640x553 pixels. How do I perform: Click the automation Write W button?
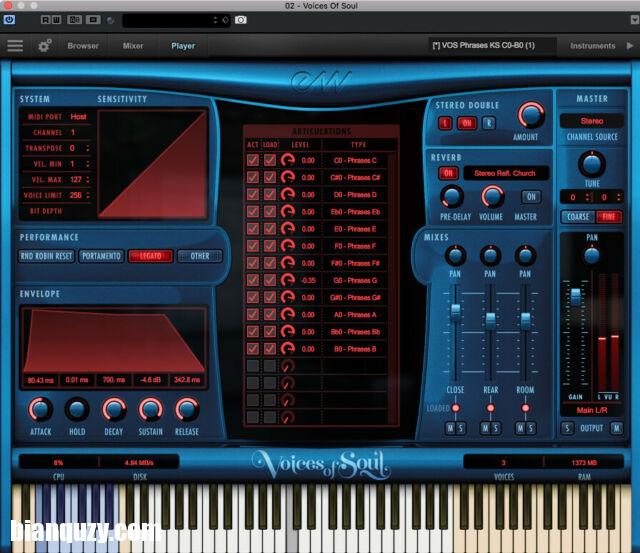pyautogui.click(x=56, y=20)
